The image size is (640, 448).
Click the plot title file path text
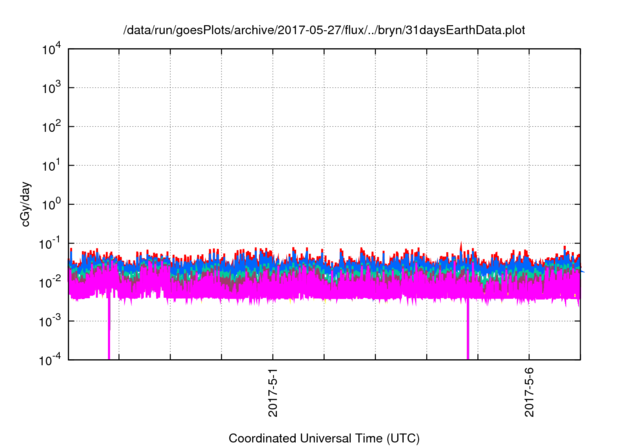click(324, 30)
